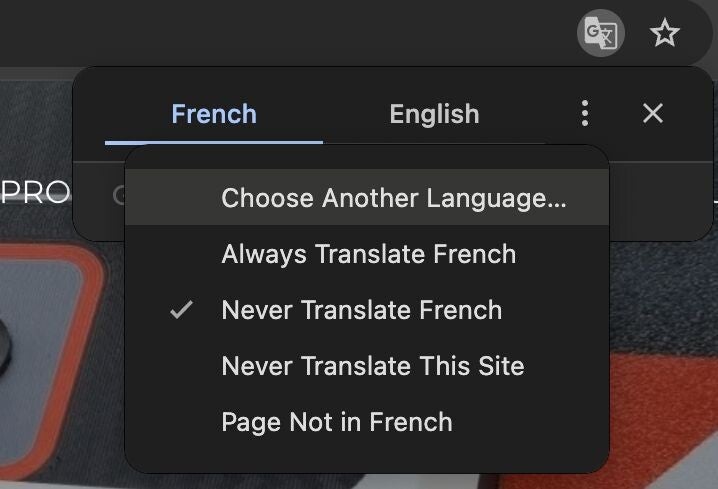Enable Always Translate French
Viewport: 718px width, 489px height.
[368, 254]
